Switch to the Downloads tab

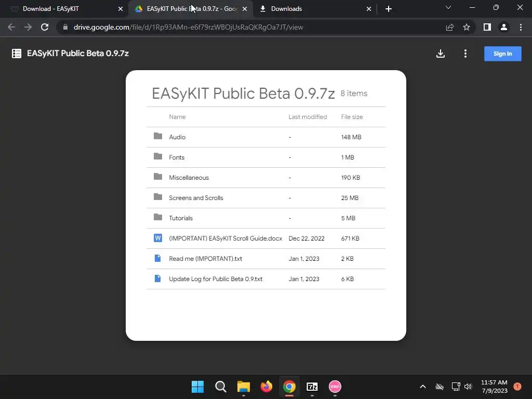pos(315,9)
